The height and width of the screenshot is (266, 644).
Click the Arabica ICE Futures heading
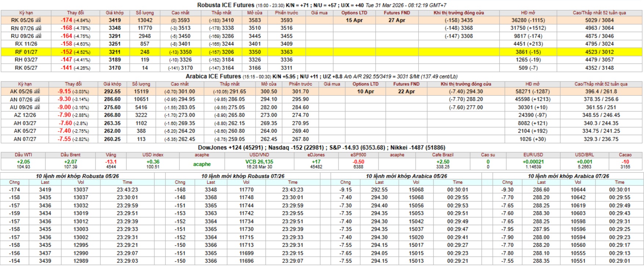(213, 77)
